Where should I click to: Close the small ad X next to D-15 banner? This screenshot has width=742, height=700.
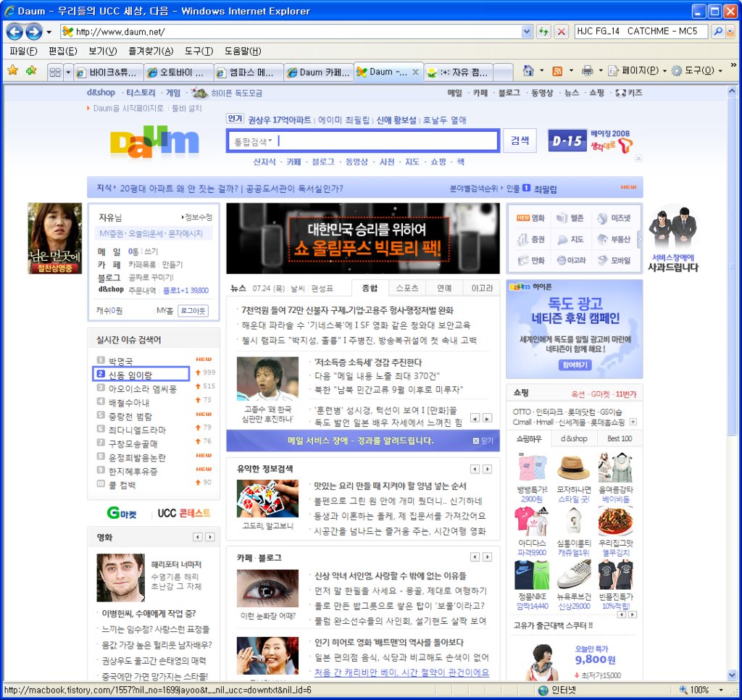[638, 158]
